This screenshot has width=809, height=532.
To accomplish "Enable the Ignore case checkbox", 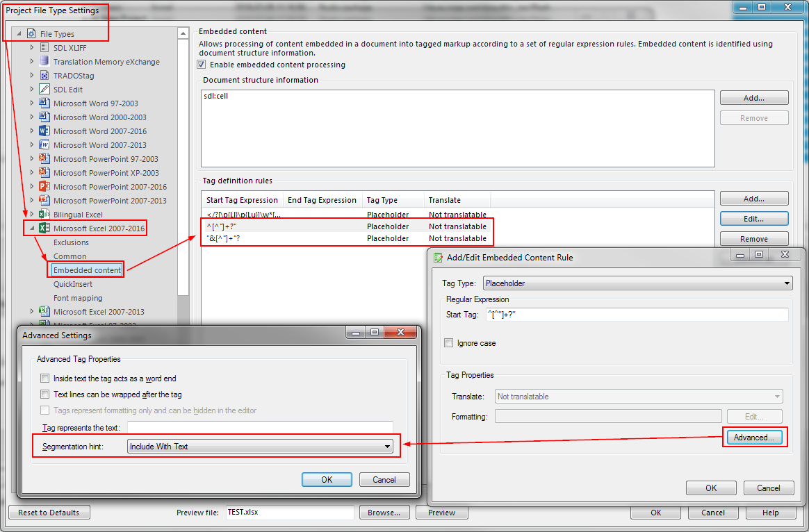I will click(450, 343).
